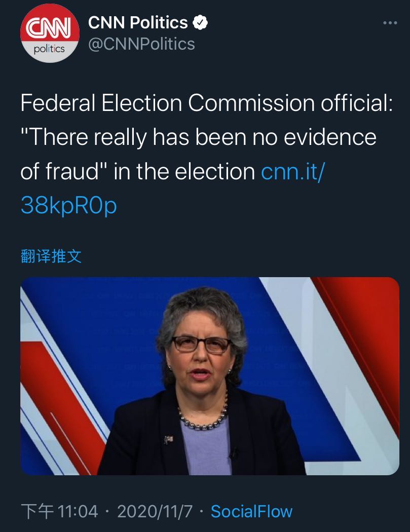Click the 'of fraud" in the election' text
410x532 pixels.
tap(137, 172)
